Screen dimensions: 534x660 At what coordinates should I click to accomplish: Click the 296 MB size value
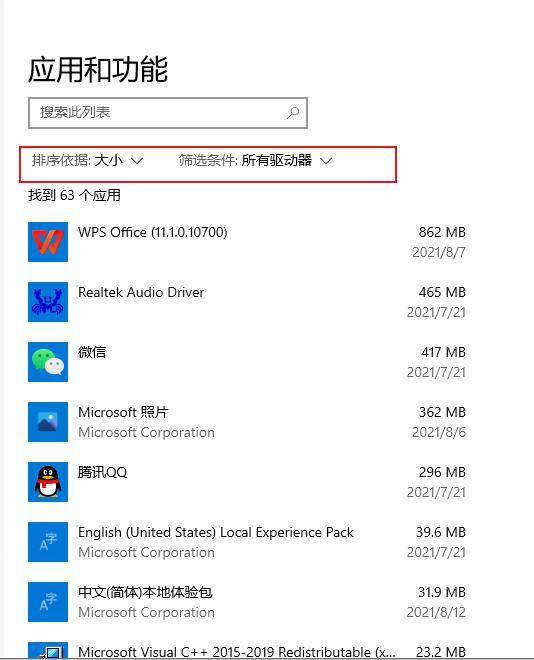pyautogui.click(x=442, y=472)
